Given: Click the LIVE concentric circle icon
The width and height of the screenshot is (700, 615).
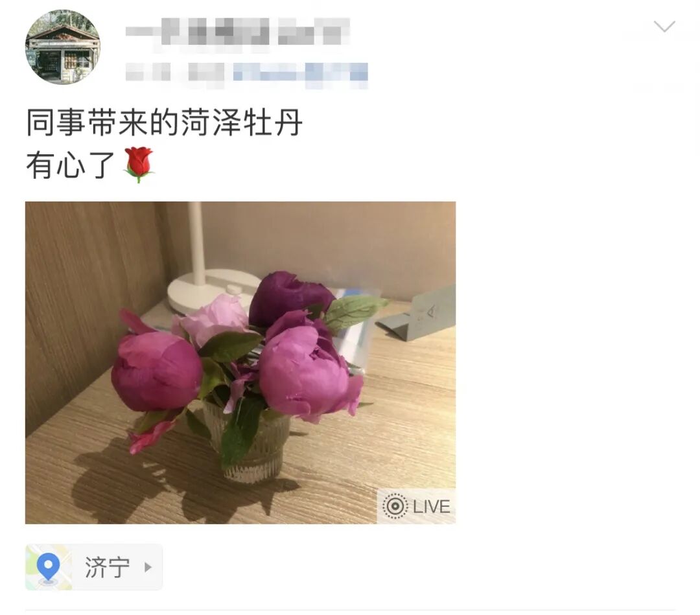Looking at the screenshot, I should 395,506.
